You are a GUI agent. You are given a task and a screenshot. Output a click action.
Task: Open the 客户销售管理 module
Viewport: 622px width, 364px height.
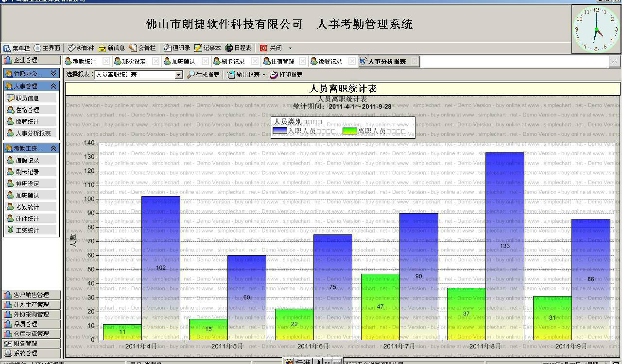pos(31,295)
